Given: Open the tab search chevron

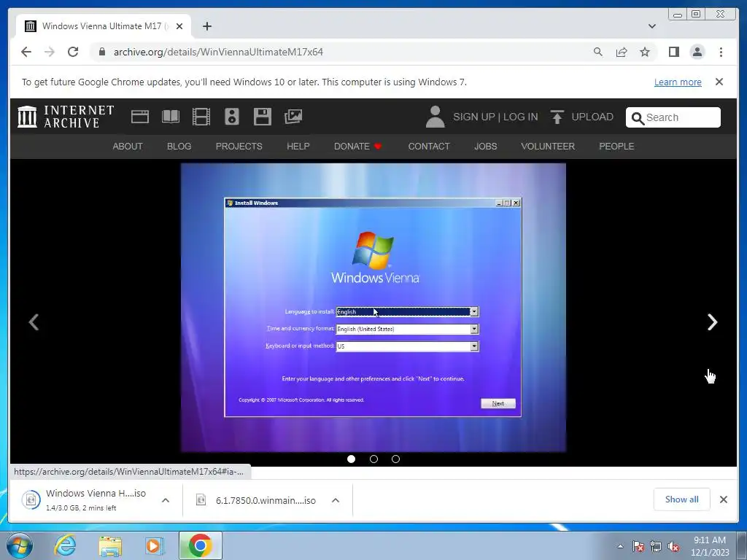Looking at the screenshot, I should point(651,26).
